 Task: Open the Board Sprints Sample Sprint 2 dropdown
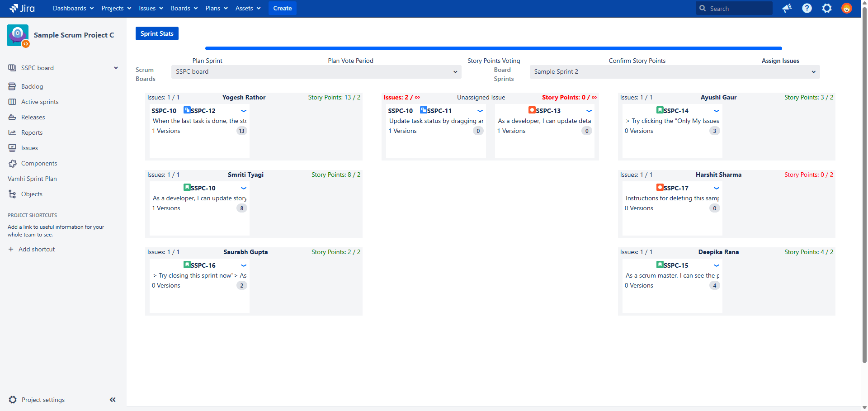(x=675, y=72)
